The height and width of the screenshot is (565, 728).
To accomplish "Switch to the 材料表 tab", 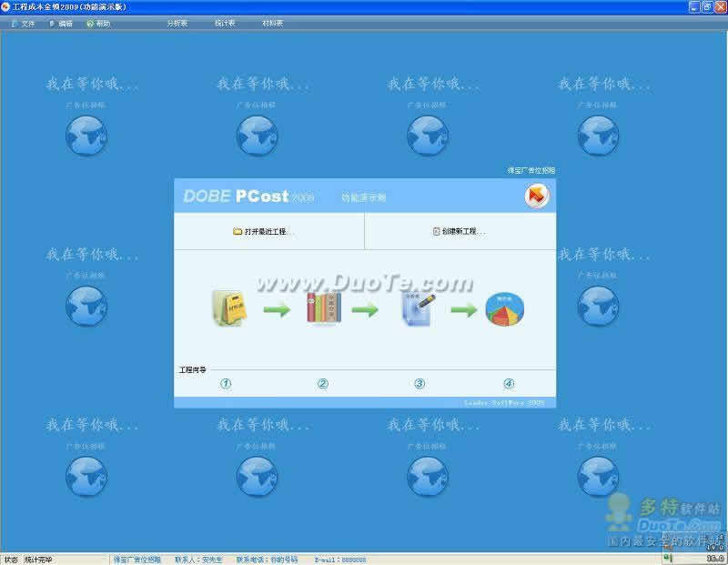I will point(272,24).
